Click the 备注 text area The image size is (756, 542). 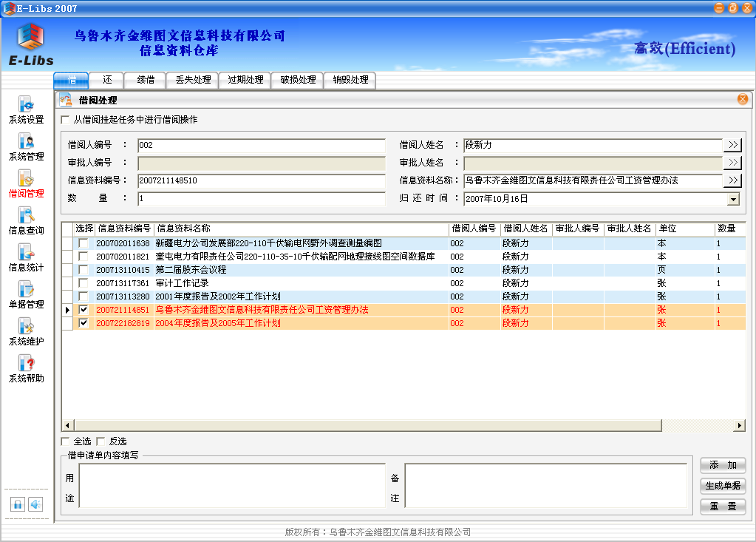pyautogui.click(x=546, y=486)
